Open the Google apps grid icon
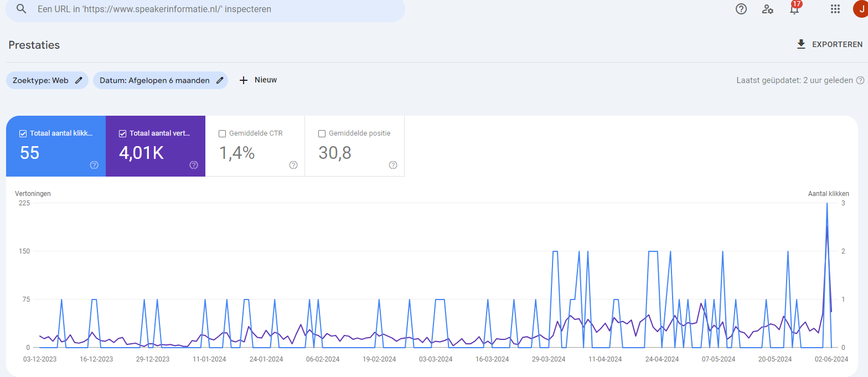Viewport: 868px width, 377px height. [836, 9]
